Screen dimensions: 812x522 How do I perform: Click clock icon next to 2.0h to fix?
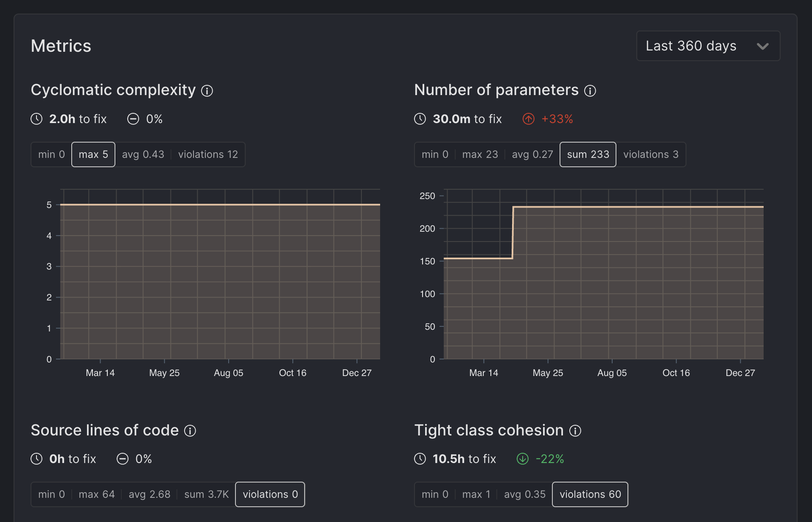pos(37,119)
